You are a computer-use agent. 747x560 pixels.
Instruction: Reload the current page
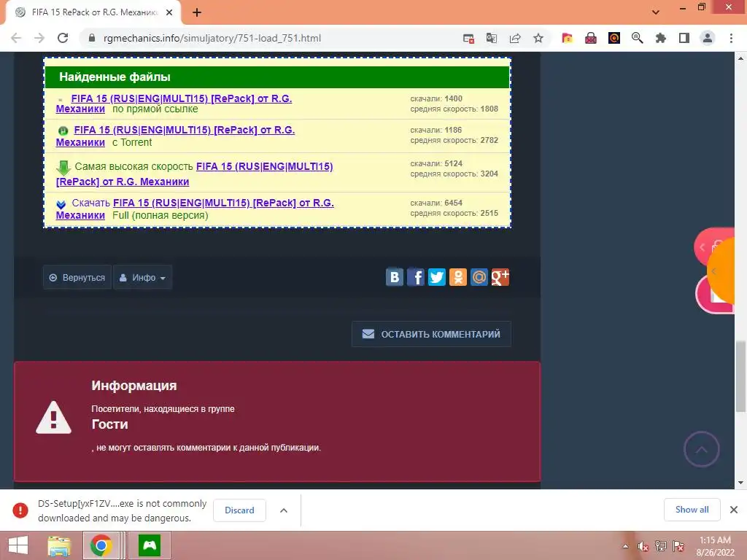pyautogui.click(x=63, y=38)
